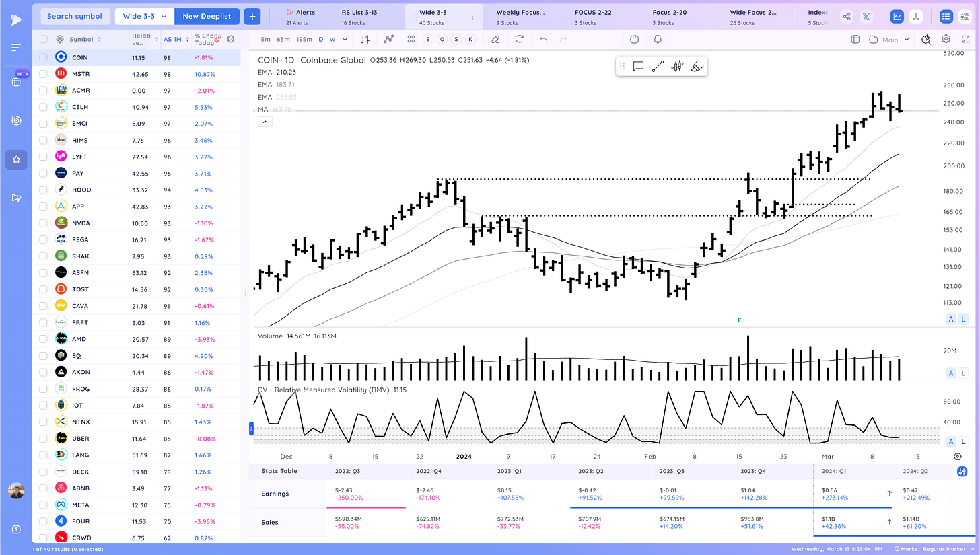
Task: Switch to the Weekly Focus tab
Action: click(520, 17)
